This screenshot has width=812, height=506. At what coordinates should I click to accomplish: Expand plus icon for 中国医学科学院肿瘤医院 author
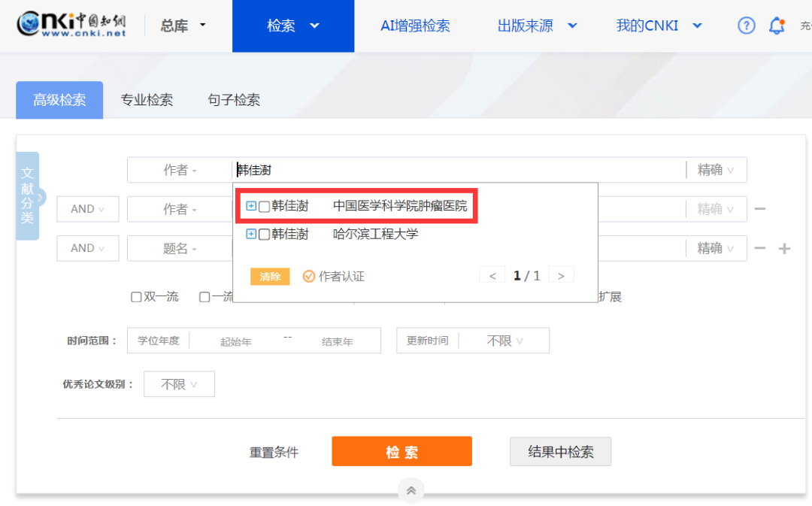point(250,205)
